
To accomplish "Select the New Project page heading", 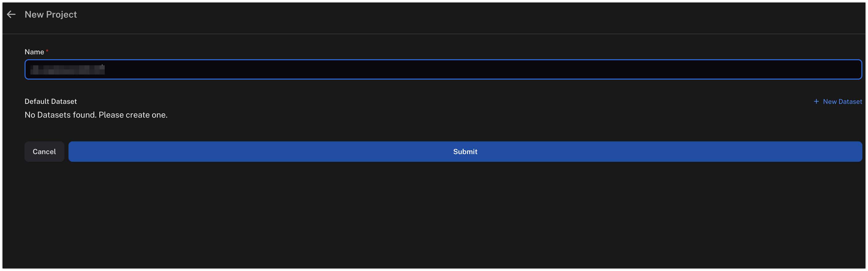I will [51, 15].
